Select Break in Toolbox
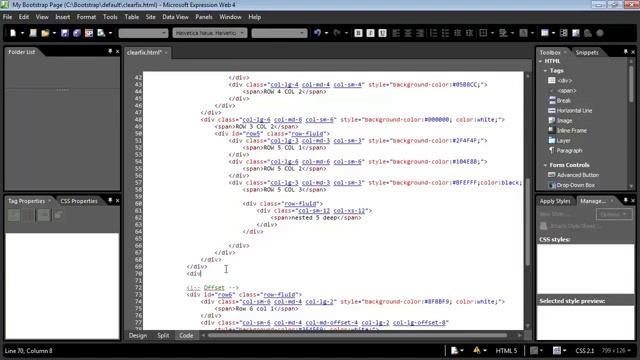This screenshot has height=360, width=640. tap(559, 100)
